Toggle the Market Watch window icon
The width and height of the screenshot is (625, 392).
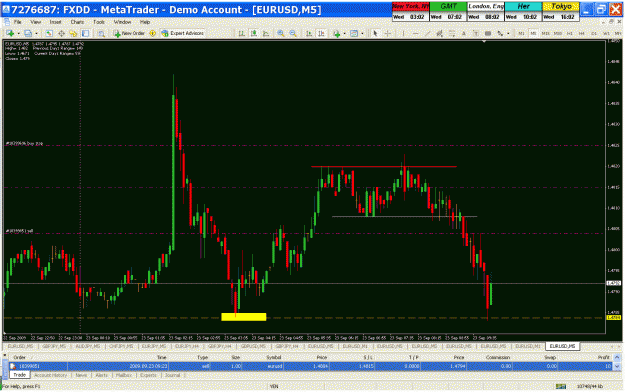[49, 33]
